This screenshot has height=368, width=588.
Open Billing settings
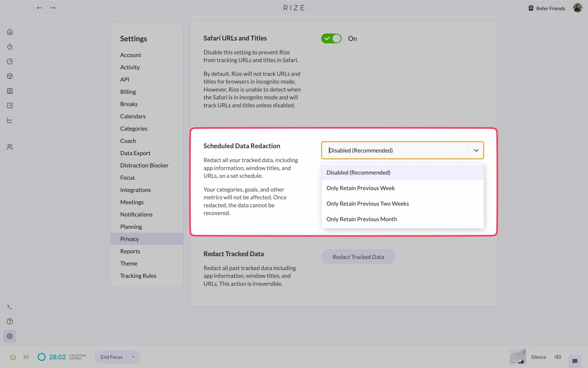[x=147, y=92]
